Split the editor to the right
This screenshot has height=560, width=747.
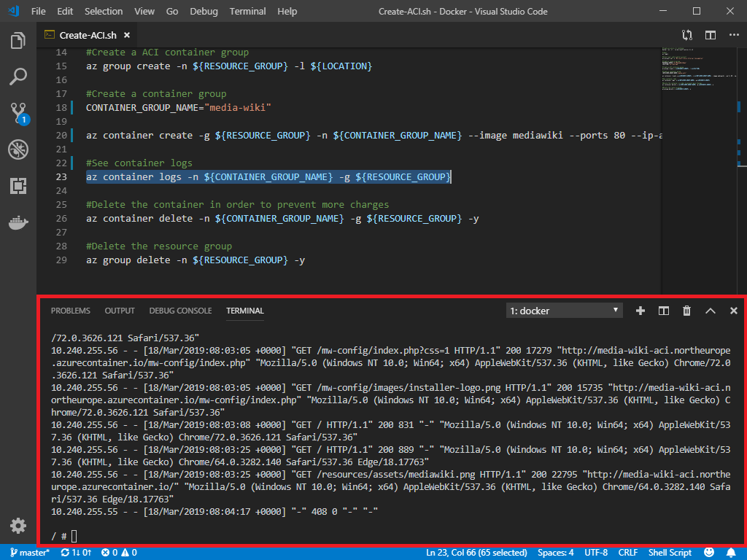711,35
